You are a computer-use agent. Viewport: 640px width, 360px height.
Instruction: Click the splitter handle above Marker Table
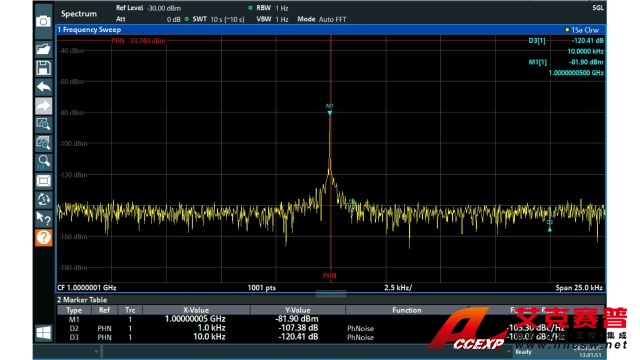pos(331,293)
